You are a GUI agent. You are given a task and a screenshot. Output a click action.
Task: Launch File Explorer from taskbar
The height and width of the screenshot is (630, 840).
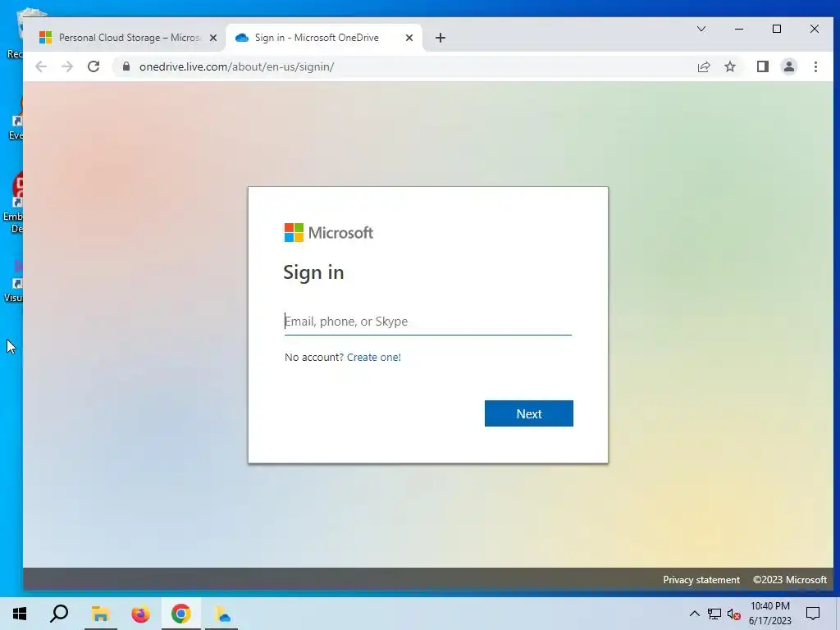click(100, 614)
